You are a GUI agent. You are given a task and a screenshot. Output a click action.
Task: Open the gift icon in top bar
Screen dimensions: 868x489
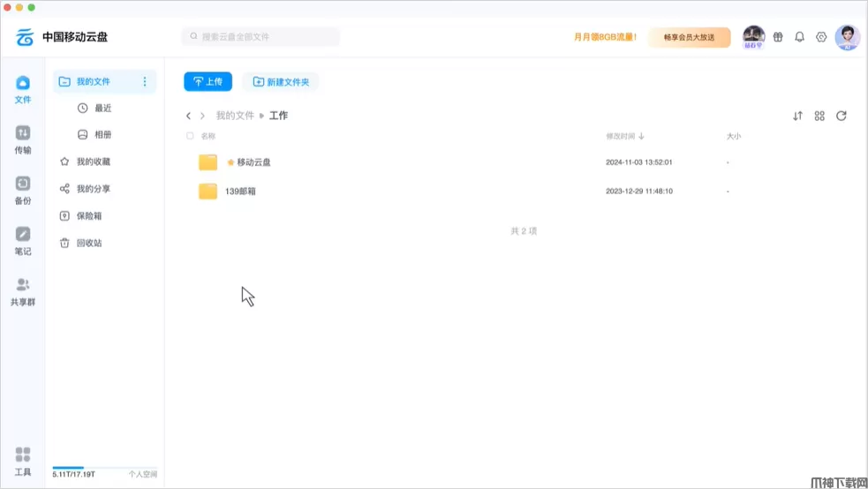click(778, 37)
